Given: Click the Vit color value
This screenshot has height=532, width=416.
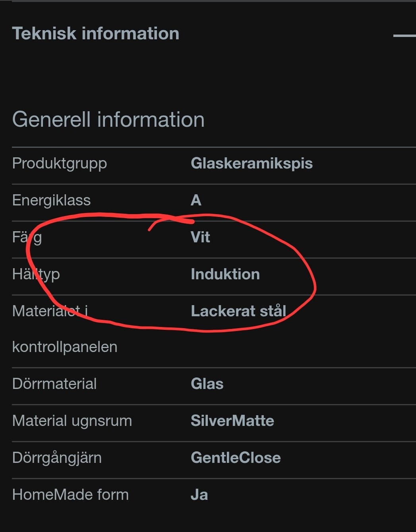Looking at the screenshot, I should point(200,237).
